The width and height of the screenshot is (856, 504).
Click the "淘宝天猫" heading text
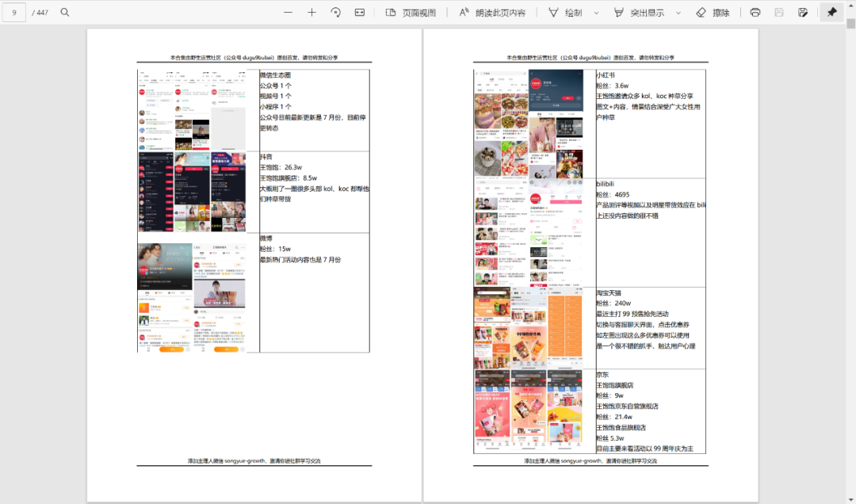pyautogui.click(x=609, y=293)
